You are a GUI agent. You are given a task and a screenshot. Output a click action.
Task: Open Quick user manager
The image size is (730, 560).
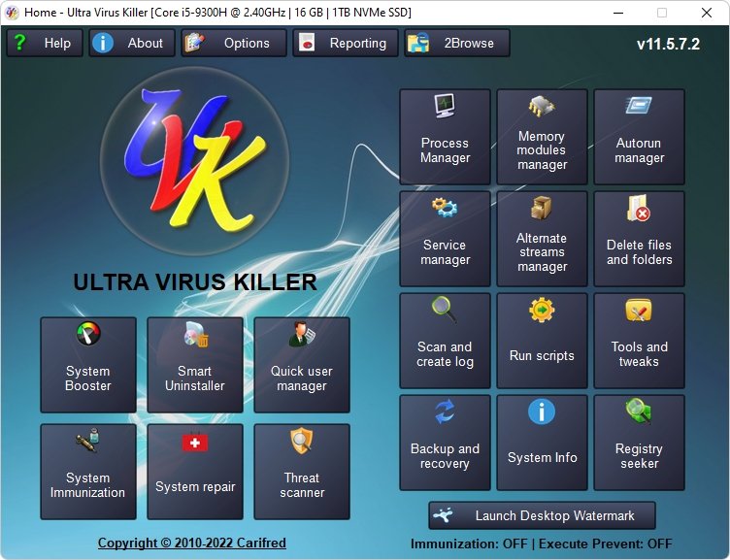coord(302,365)
